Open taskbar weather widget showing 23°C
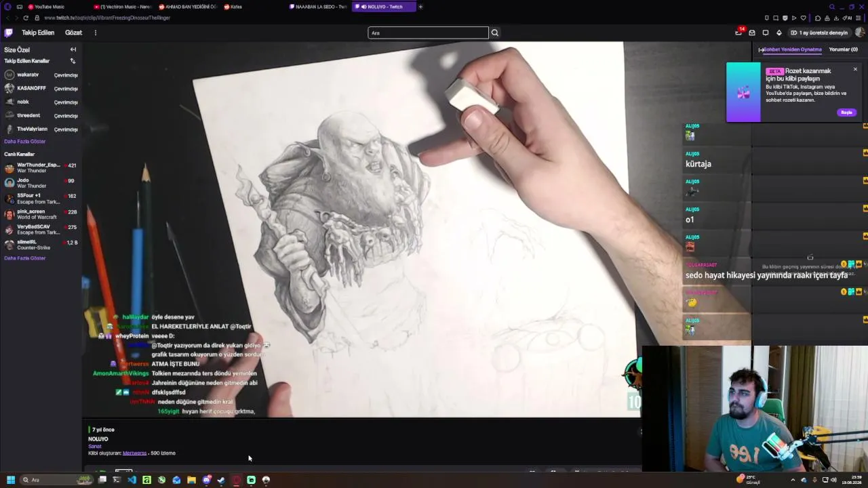This screenshot has width=868, height=488. click(749, 480)
